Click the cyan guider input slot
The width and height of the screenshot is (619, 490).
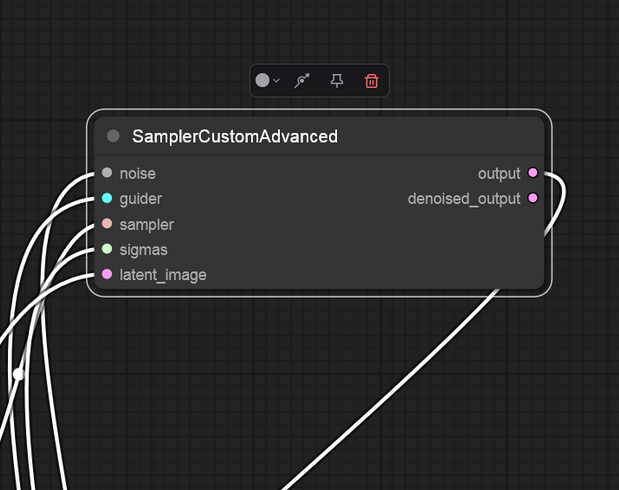[107, 198]
